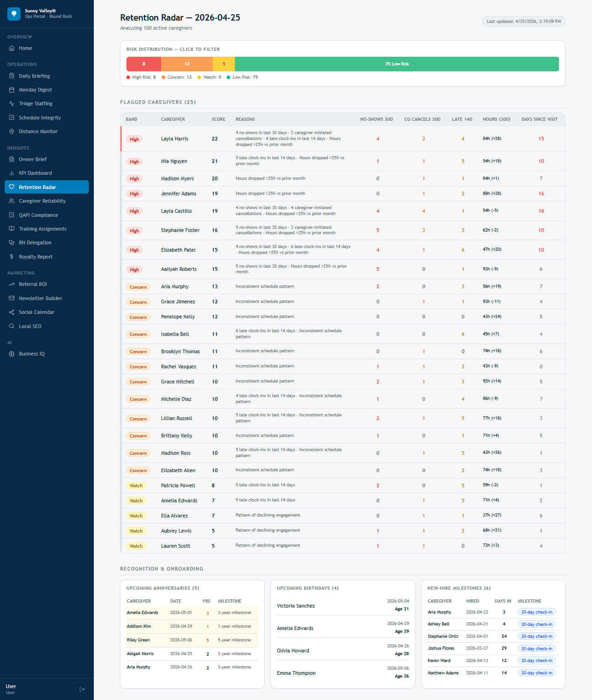
Task: Click the logout icon beside User
Action: tap(82, 689)
